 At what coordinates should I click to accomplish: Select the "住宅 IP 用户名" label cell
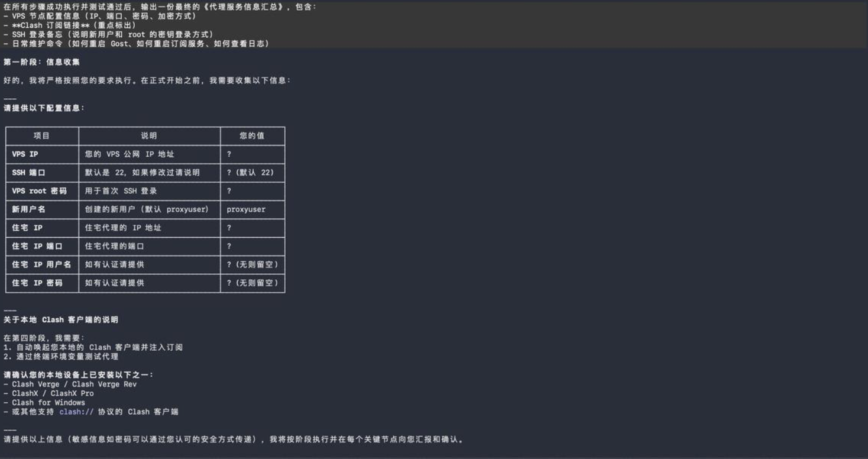(x=41, y=264)
